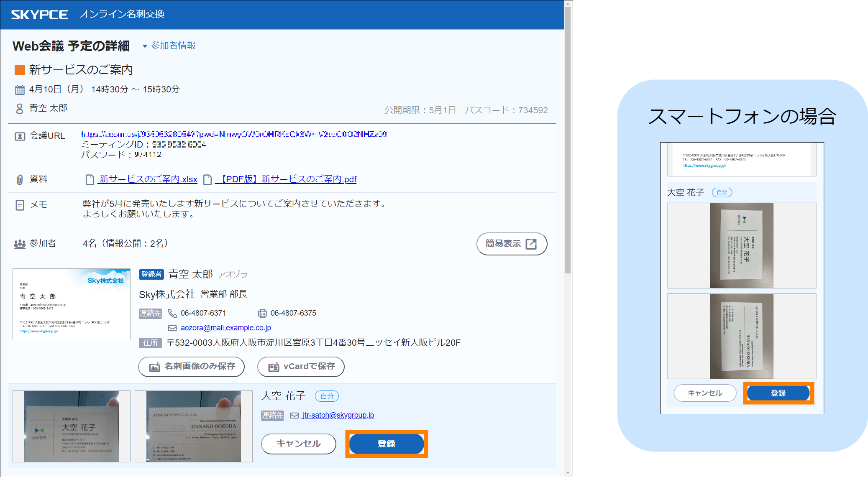Open 【PDF版】新サービスのご案内.pdf link
868x477 pixels.
(x=286, y=179)
